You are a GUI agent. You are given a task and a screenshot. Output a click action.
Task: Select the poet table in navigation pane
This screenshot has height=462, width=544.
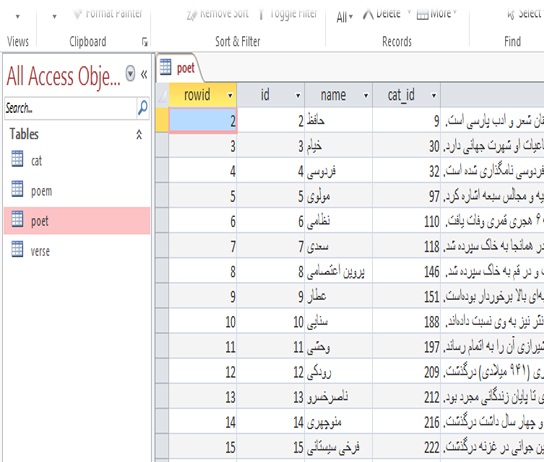[x=77, y=221]
